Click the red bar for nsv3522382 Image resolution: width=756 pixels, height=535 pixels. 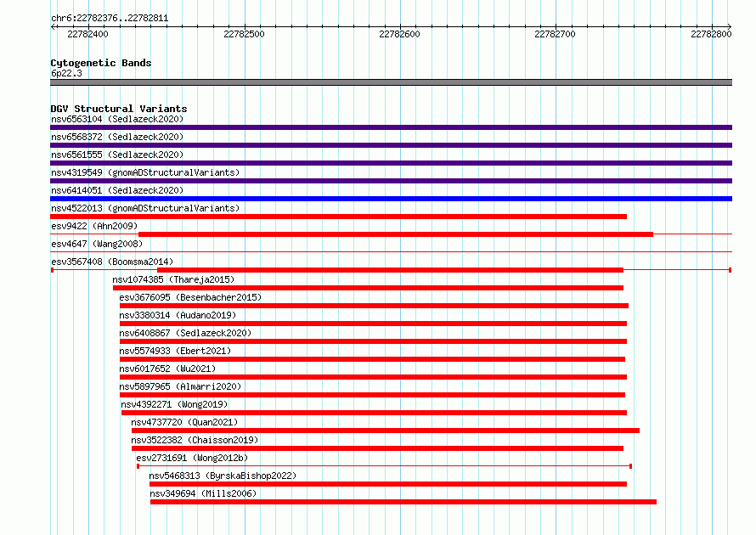377,448
